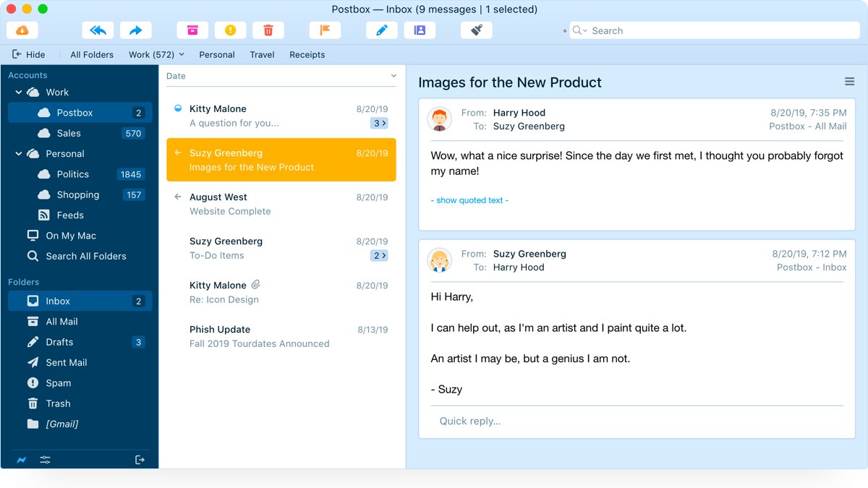Select the Postbox folder in sidebar
868x488 pixels.
(x=80, y=113)
